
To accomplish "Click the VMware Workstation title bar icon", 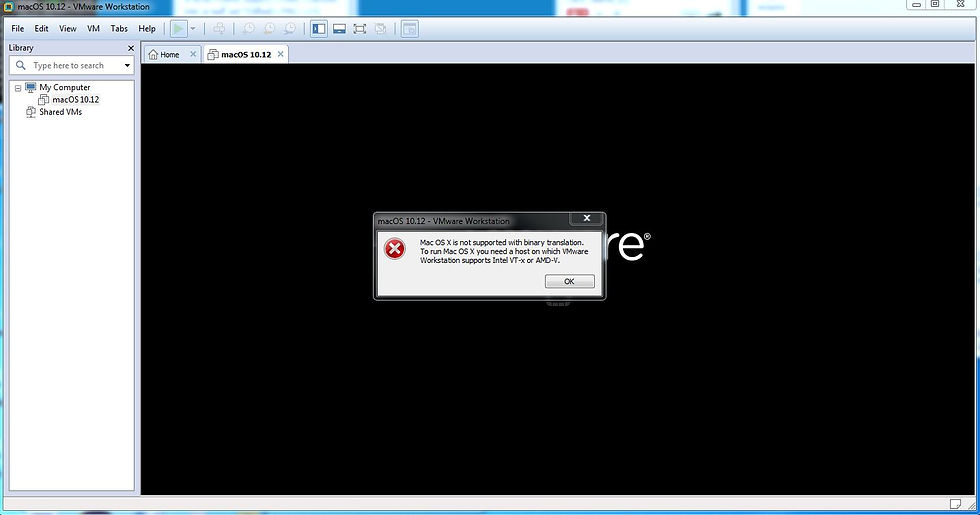I will pyautogui.click(x=8, y=7).
